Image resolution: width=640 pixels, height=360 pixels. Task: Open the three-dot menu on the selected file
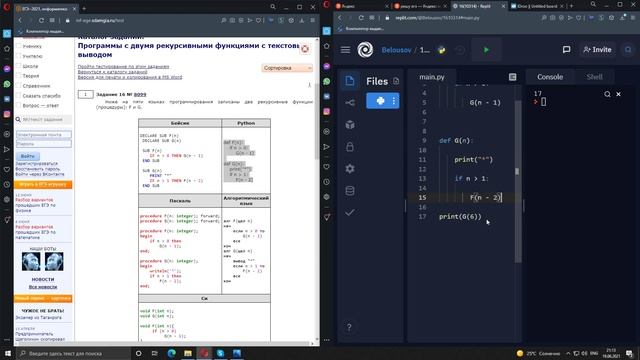(393, 101)
